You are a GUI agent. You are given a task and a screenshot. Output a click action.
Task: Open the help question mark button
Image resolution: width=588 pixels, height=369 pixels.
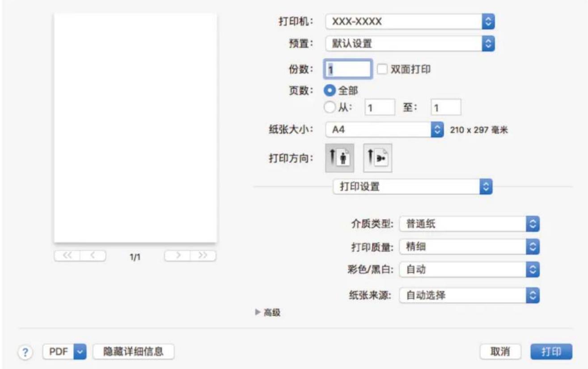coord(25,352)
